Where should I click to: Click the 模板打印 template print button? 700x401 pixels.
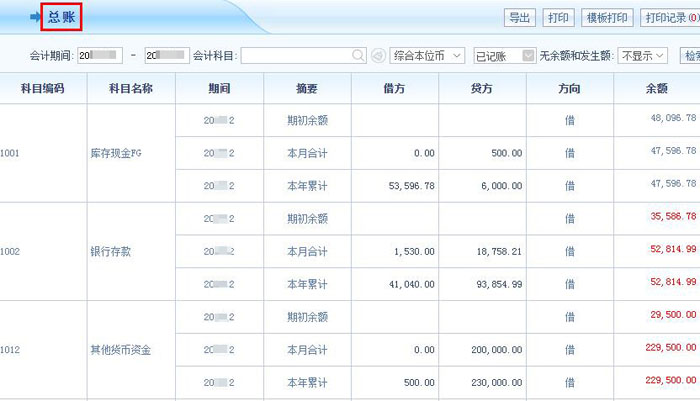(606, 18)
